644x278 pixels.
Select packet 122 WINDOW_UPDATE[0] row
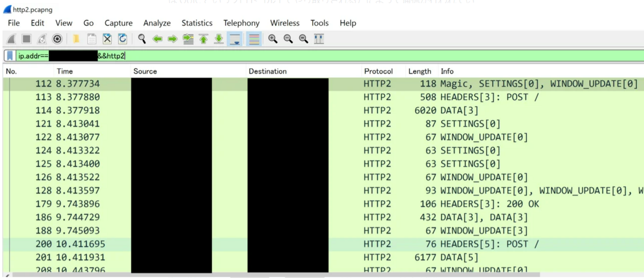[x=323, y=137]
